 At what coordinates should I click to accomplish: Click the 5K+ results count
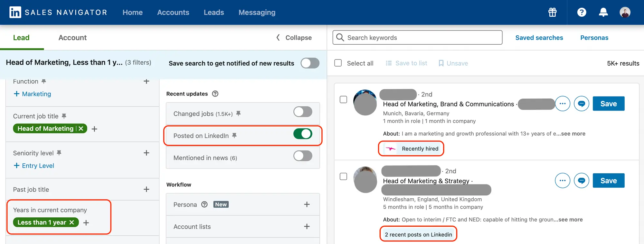click(x=623, y=63)
